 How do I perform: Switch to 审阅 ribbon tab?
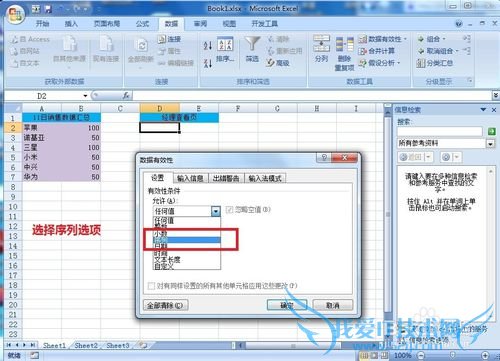click(200, 24)
